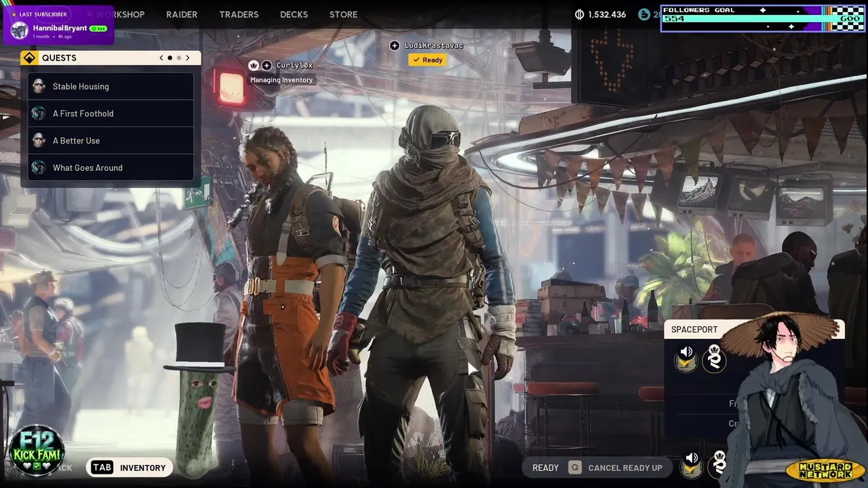Toggle the speaker icon beside Cancel Ready Up
This screenshot has width=868, height=488.
click(x=692, y=457)
